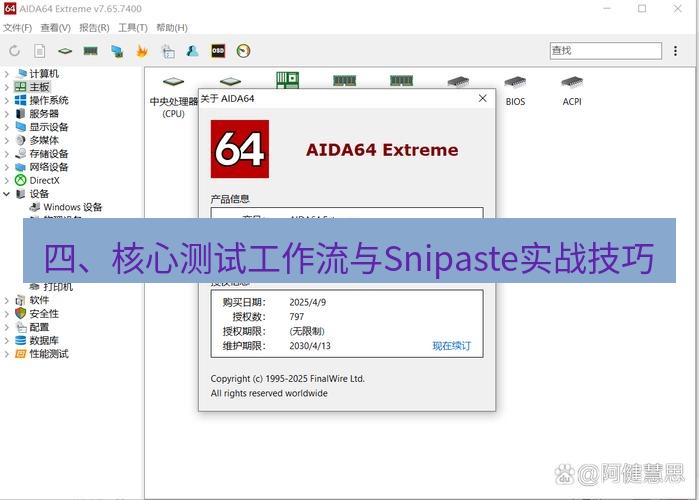The image size is (699, 500).
Task: Select Windows 设备 tree item
Action: pyautogui.click(x=73, y=207)
